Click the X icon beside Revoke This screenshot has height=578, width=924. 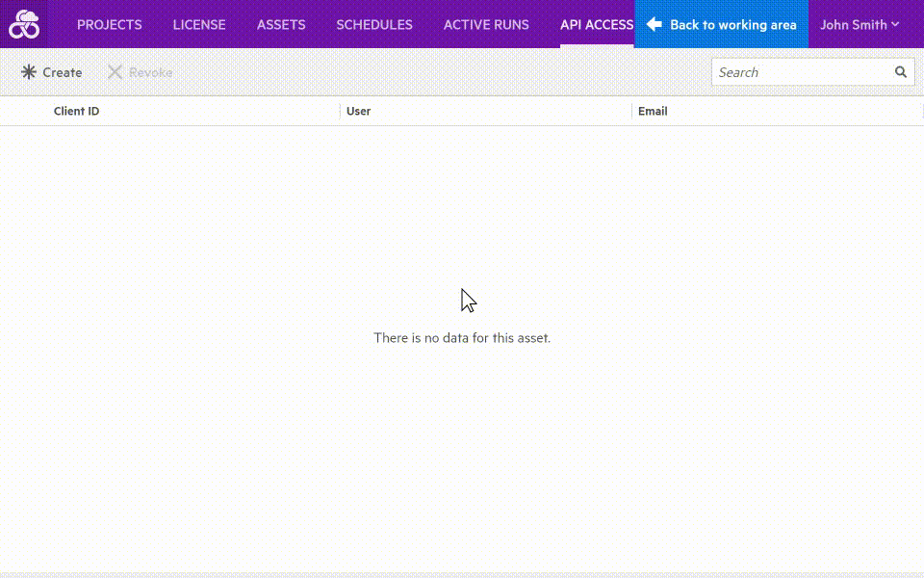(x=114, y=71)
